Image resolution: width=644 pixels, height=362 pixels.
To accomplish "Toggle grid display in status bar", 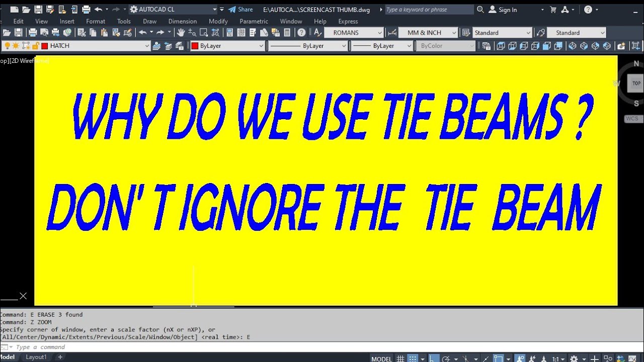I will click(400, 358).
